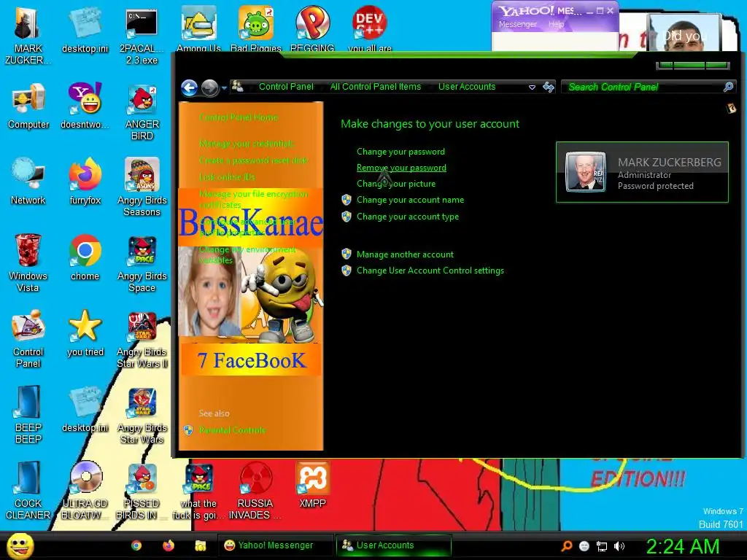
Task: Expand the address bar history dropdown
Action: pos(532,87)
